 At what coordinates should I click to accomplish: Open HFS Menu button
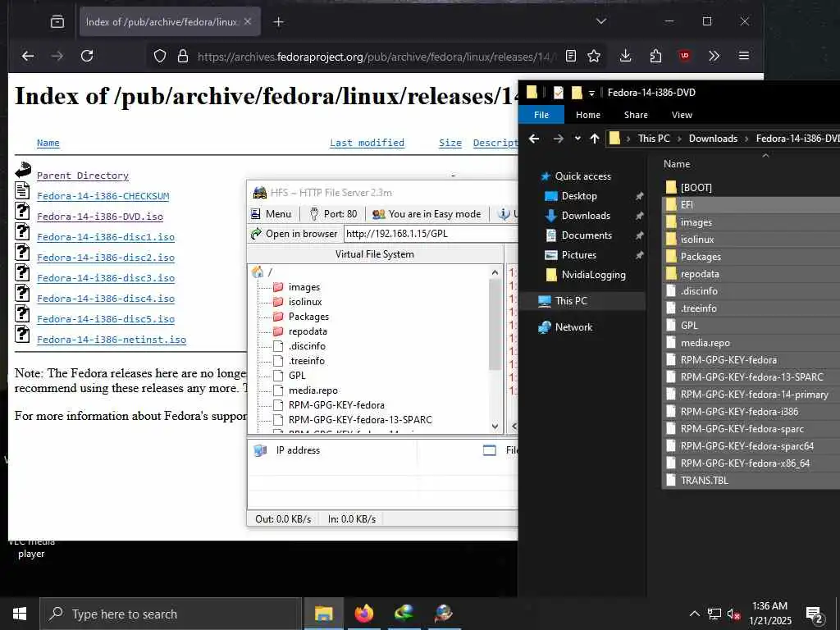271,214
